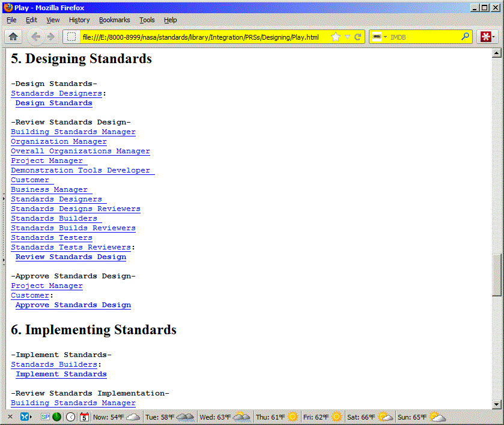Close the add-on bar with the X
This screenshot has height=425, width=504.
pyautogui.click(x=10, y=417)
